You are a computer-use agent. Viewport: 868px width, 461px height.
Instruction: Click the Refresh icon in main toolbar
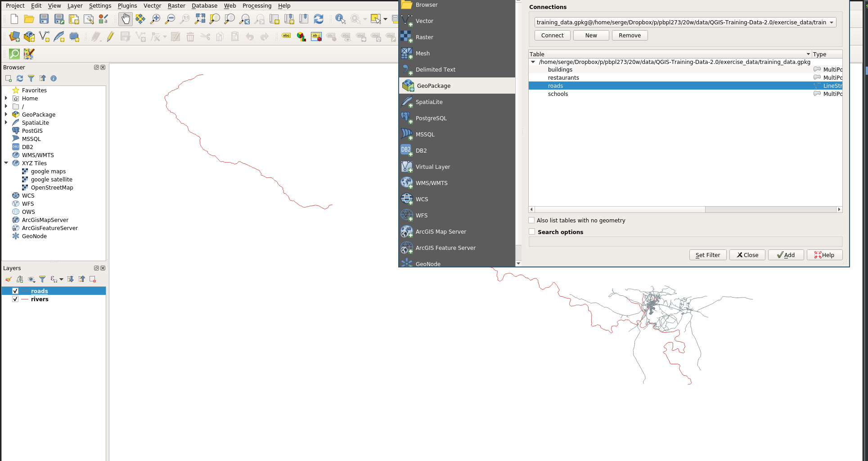pyautogui.click(x=319, y=19)
